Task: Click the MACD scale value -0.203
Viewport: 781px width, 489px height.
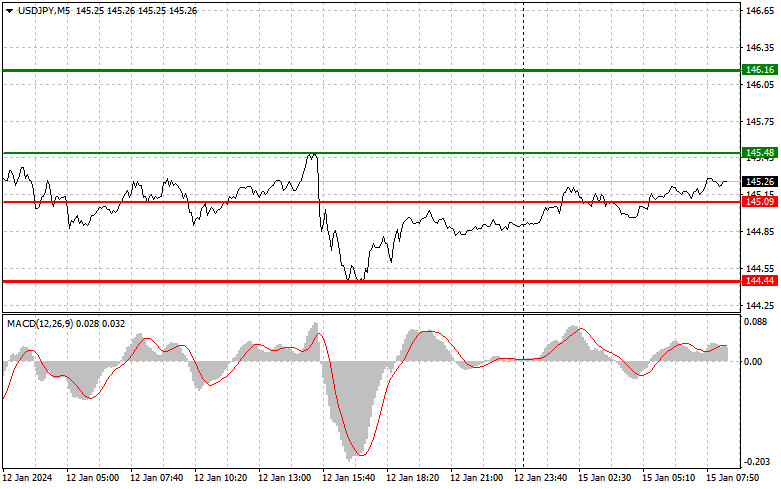Action: click(x=756, y=462)
